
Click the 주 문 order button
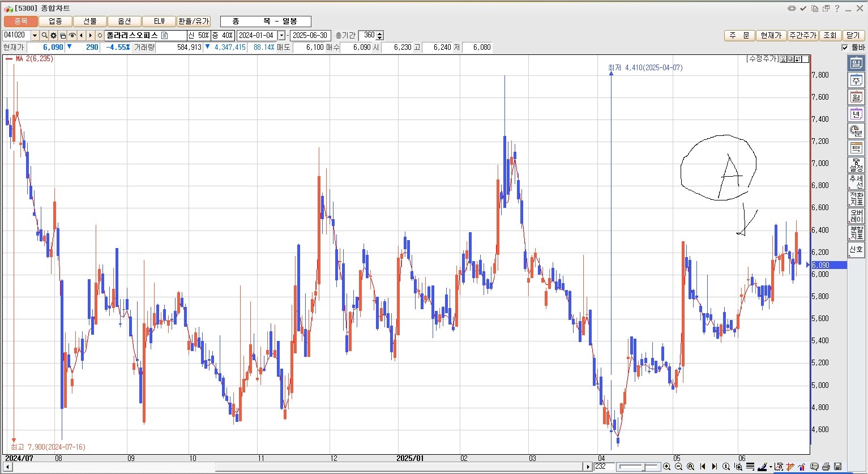point(739,36)
